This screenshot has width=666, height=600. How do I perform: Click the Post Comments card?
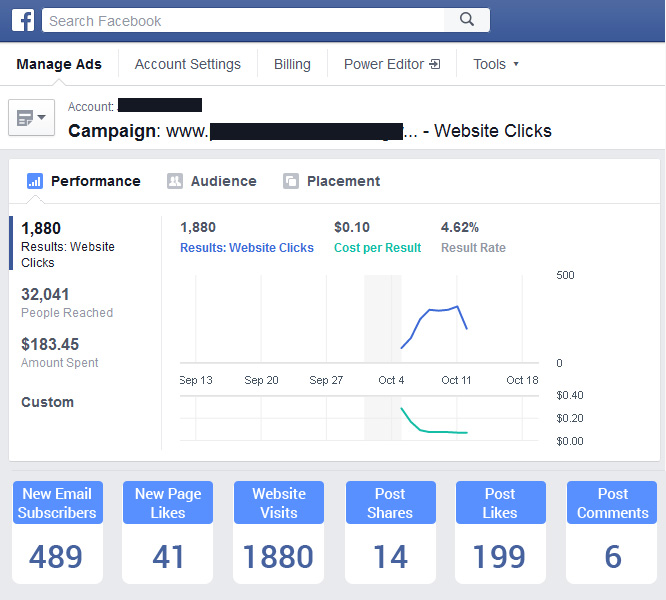coord(612,532)
